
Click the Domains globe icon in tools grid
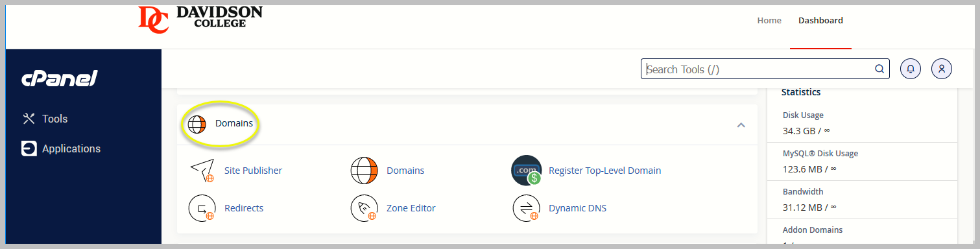point(364,171)
